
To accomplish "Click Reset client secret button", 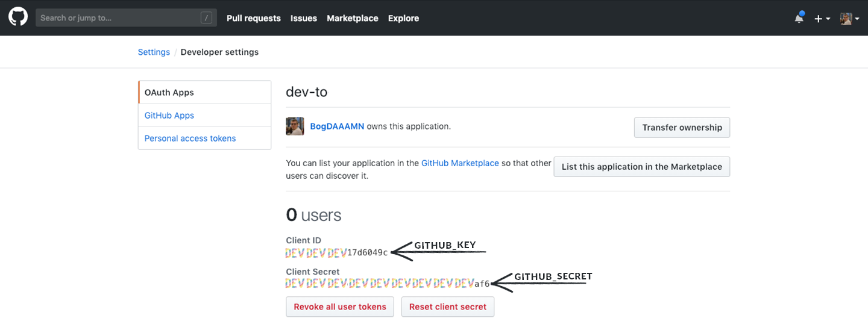I will [448, 307].
